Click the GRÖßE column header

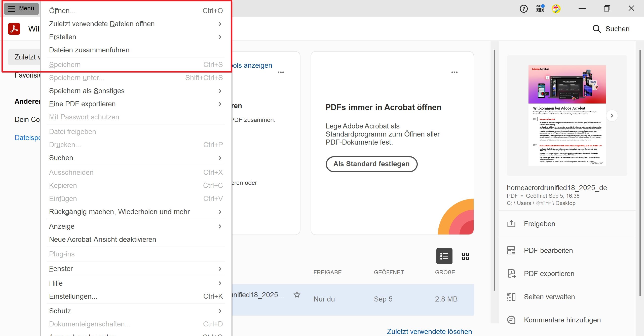tap(445, 272)
